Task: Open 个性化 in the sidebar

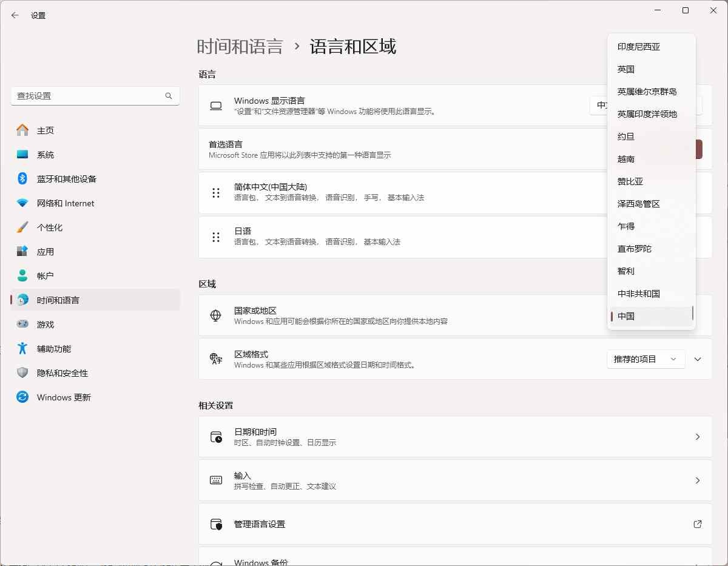Action: pyautogui.click(x=95, y=227)
